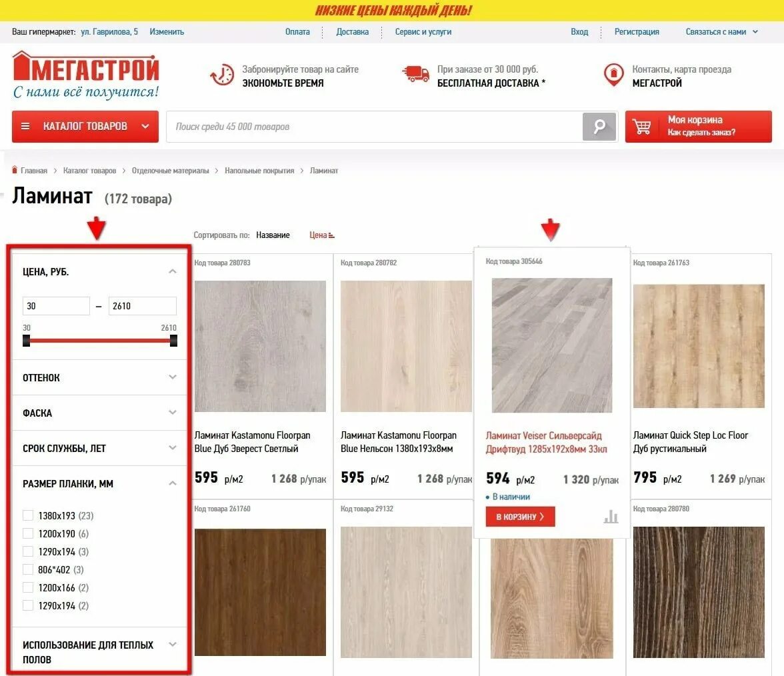The image size is (784, 676).
Task: Collapse the Цена, руб. filter section
Action: click(x=173, y=271)
